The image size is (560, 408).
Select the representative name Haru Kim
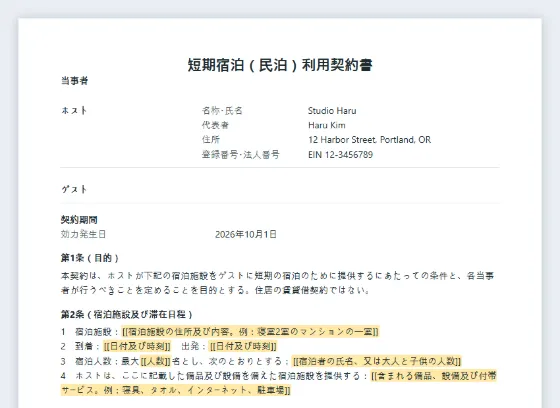coord(327,125)
